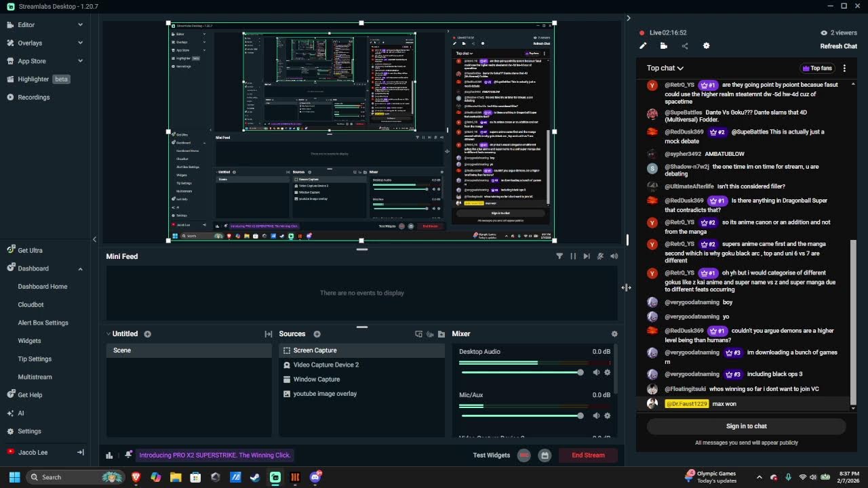Toggle the replay buffer button
The image size is (868, 488).
[544, 455]
